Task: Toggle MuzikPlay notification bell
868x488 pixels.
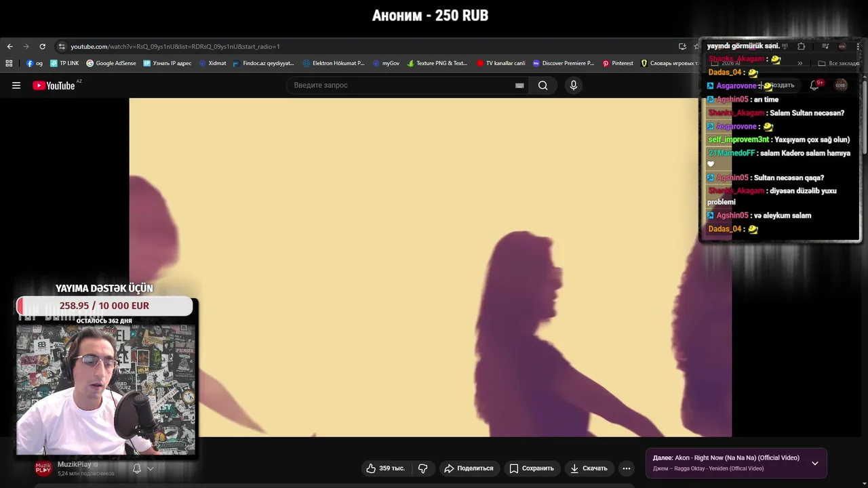Action: pos(137,468)
